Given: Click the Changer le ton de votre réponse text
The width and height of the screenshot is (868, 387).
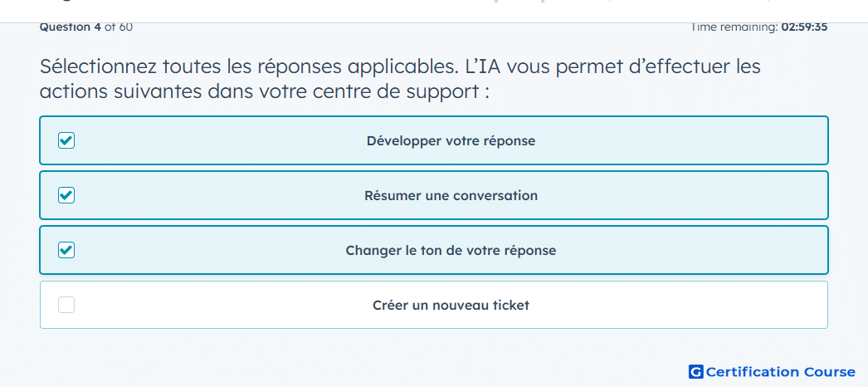Looking at the screenshot, I should (451, 250).
